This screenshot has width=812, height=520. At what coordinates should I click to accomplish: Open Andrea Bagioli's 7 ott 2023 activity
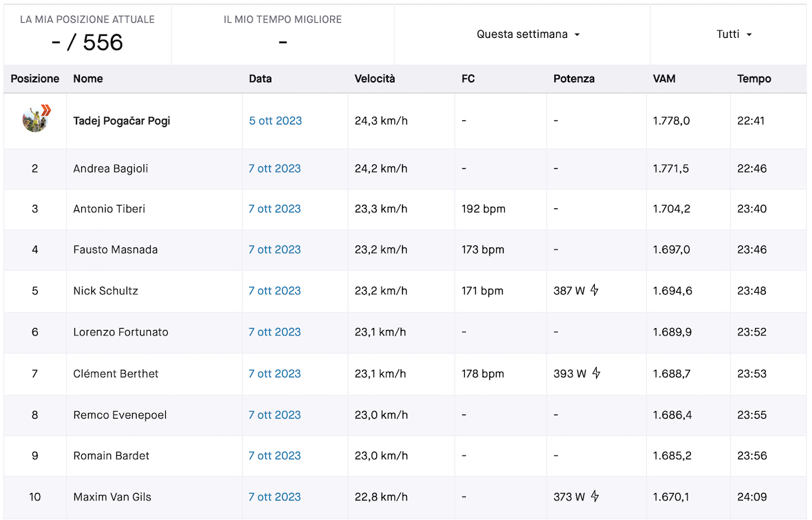click(275, 168)
